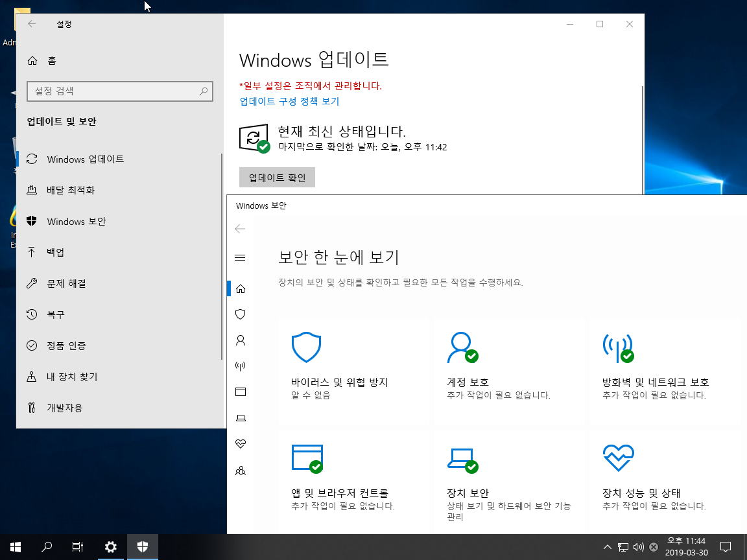
Task: Open 개발자용 settings page
Action: 119,408
